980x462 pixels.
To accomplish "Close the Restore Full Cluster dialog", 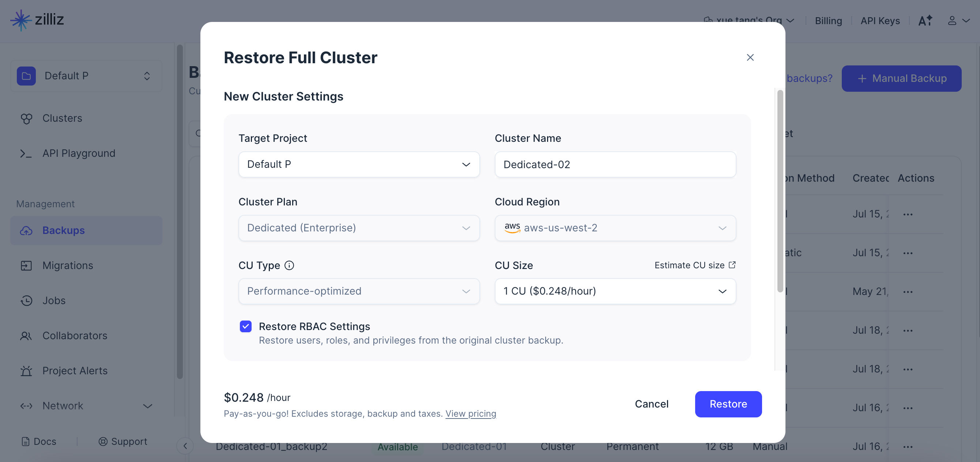I will point(750,57).
